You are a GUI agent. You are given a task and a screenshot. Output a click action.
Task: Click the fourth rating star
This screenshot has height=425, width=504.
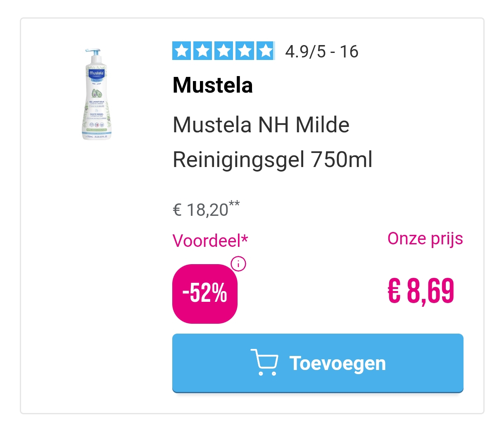coord(245,51)
